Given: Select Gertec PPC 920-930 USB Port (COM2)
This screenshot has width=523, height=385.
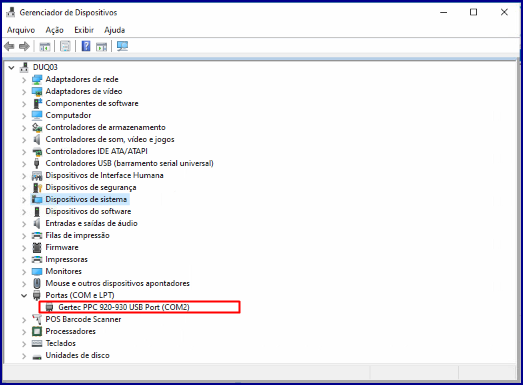Looking at the screenshot, I should [124, 307].
